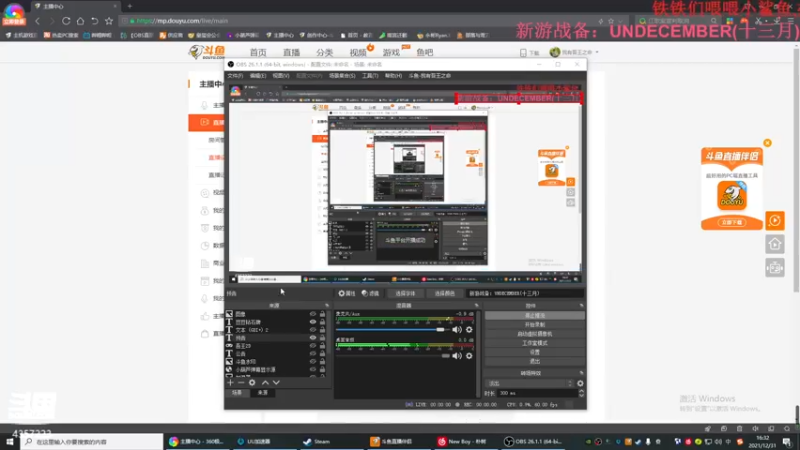This screenshot has height=450, width=800.
Task: Close the 斗鱼直播伴侣 ad popup
Action: pos(767,143)
